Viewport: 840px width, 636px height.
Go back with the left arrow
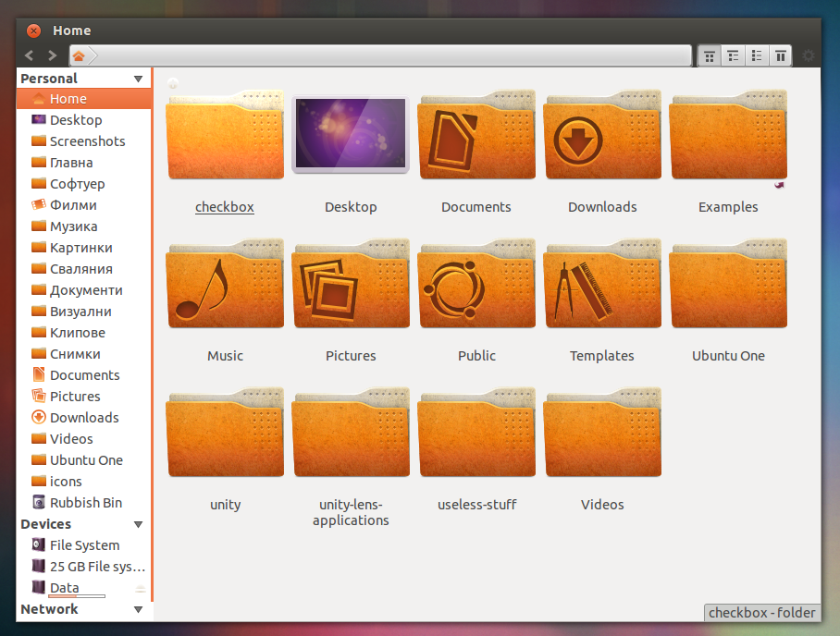31,56
